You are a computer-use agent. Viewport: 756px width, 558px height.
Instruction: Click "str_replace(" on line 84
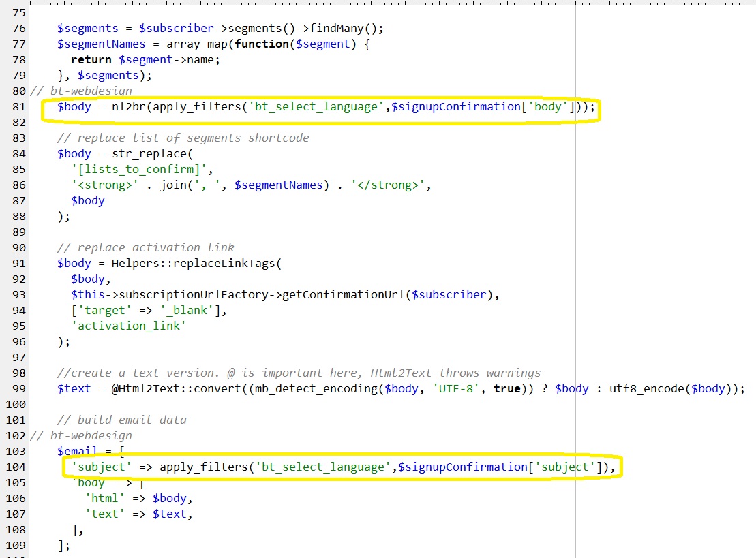pos(152,154)
